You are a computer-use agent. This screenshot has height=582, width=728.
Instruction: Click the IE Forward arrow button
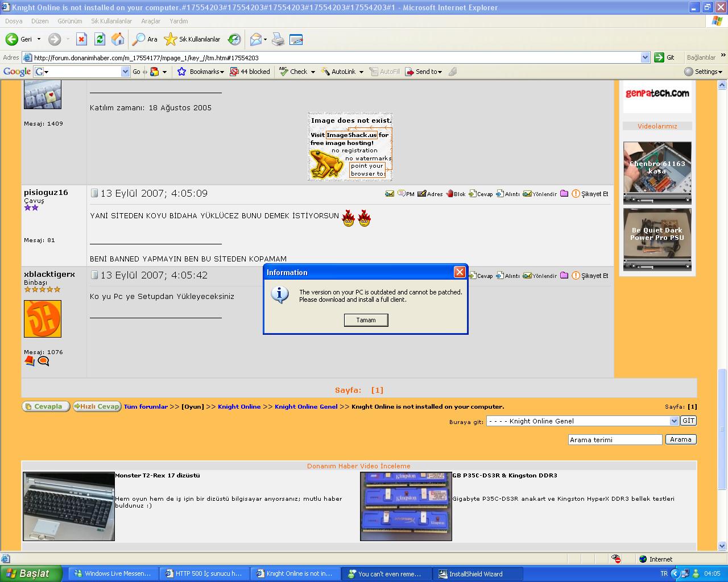click(55, 39)
